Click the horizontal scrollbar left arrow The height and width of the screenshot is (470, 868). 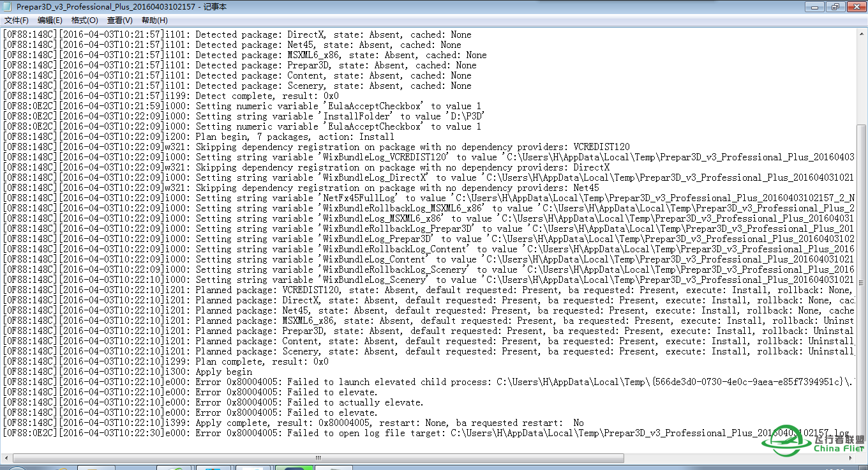pyautogui.click(x=6, y=458)
